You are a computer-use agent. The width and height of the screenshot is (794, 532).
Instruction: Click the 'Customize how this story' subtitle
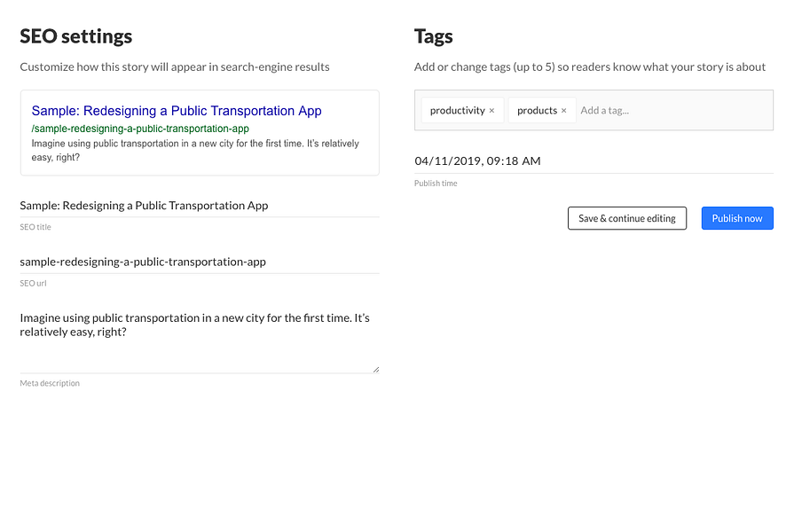tap(175, 66)
